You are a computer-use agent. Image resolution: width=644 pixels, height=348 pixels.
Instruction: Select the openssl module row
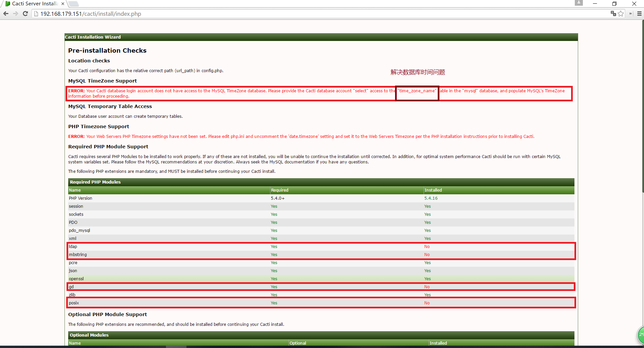321,279
